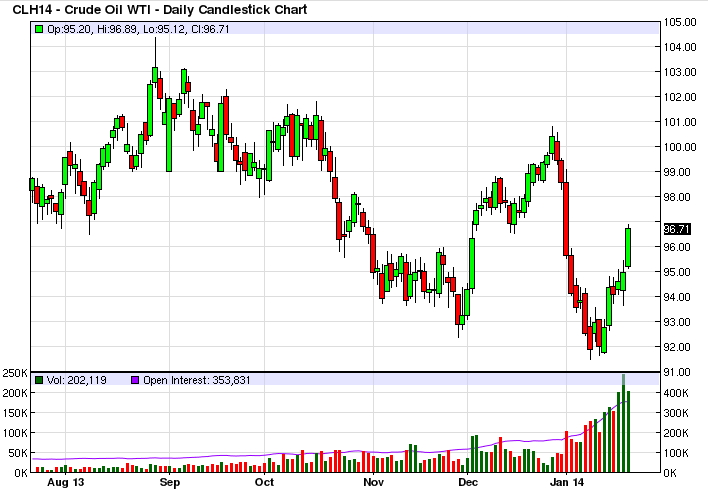Viewport: 708px width, 490px height.
Task: Click the 150K volume axis label
Action: click(x=15, y=413)
